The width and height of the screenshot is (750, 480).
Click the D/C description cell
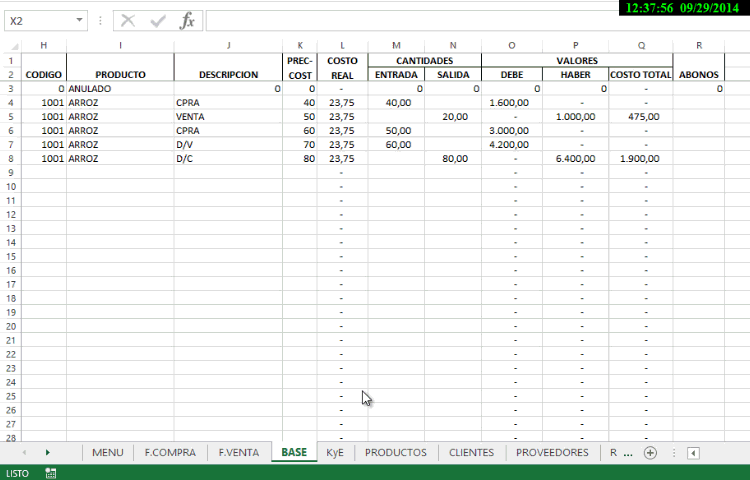[x=228, y=159]
